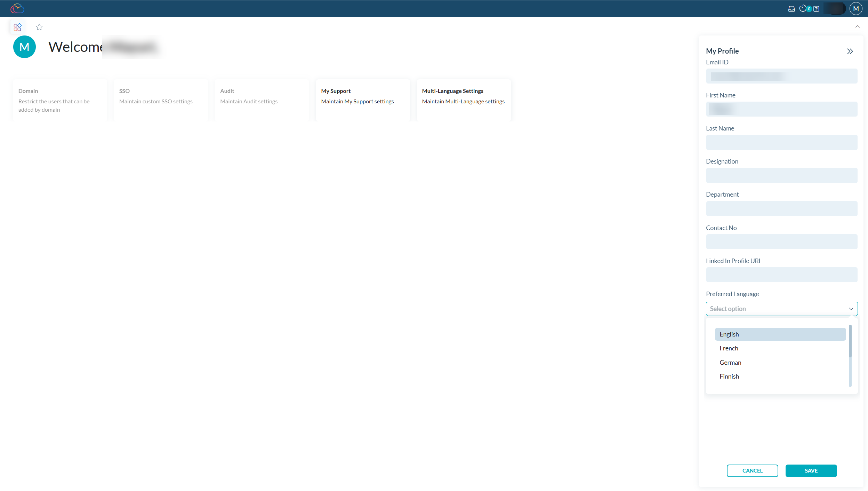Click the Designation input field
This screenshot has width=868, height=491.
(x=781, y=175)
